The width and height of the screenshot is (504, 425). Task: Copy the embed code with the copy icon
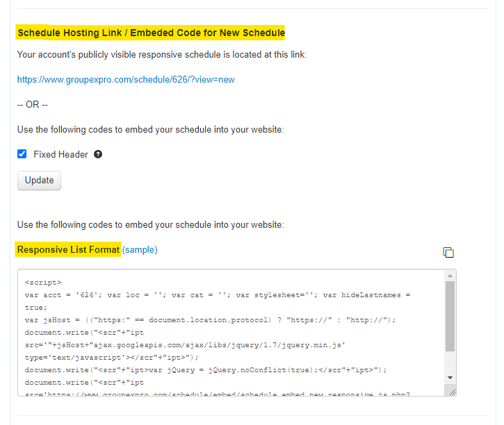448,252
